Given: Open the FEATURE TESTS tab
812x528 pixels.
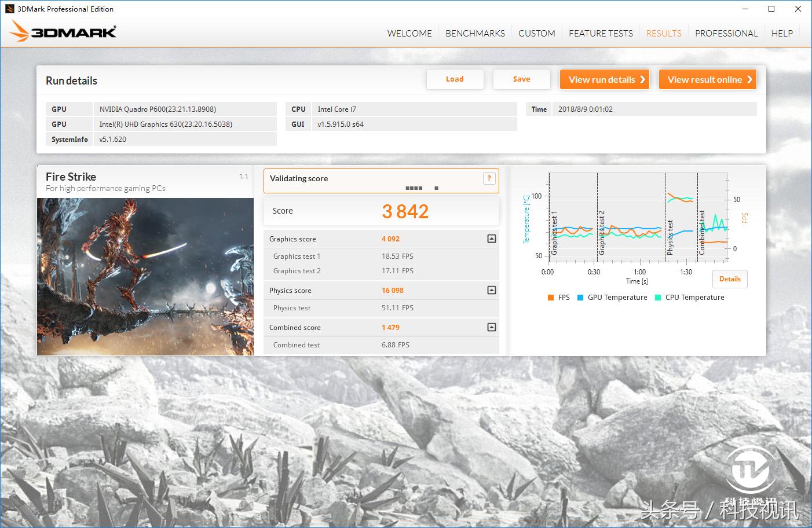Looking at the screenshot, I should pos(601,33).
